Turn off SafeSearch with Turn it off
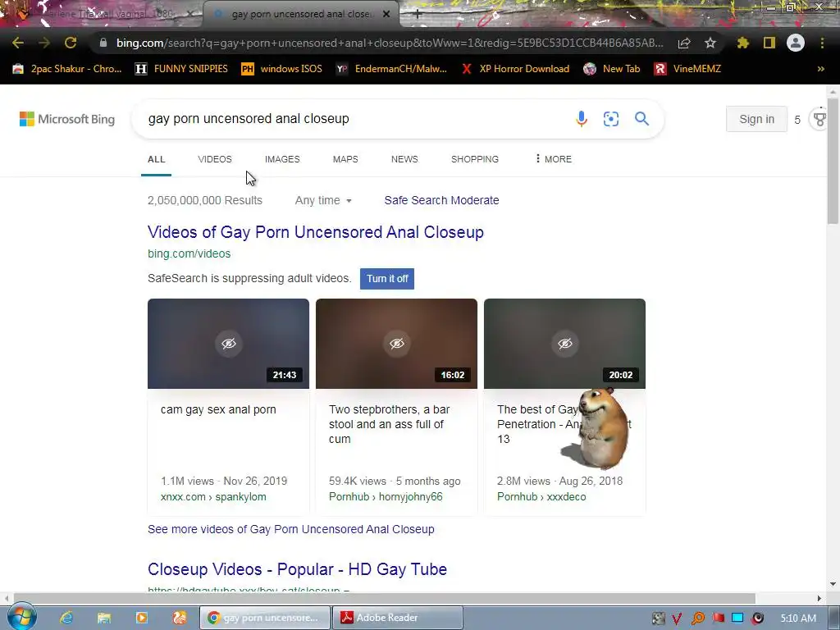The height and width of the screenshot is (630, 840). pos(387,279)
